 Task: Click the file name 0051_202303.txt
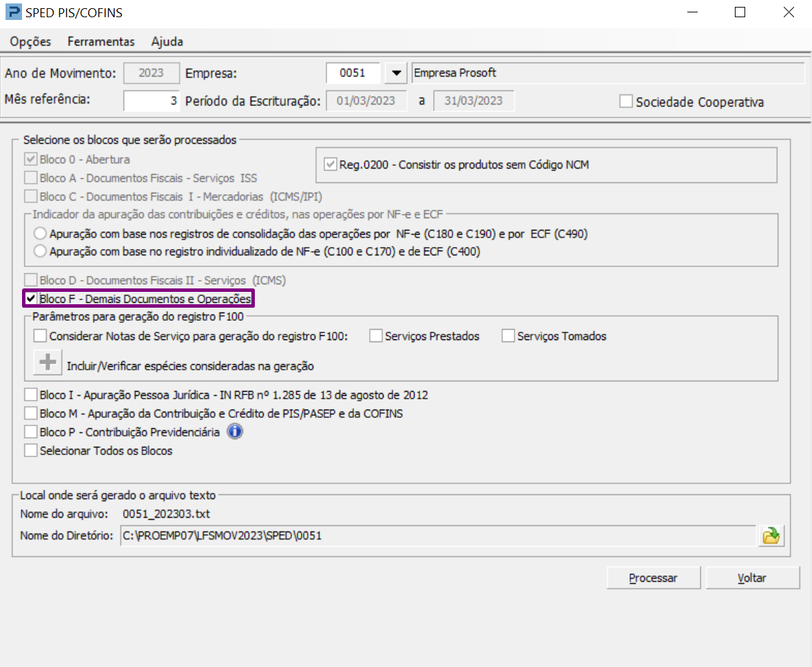pos(166,514)
